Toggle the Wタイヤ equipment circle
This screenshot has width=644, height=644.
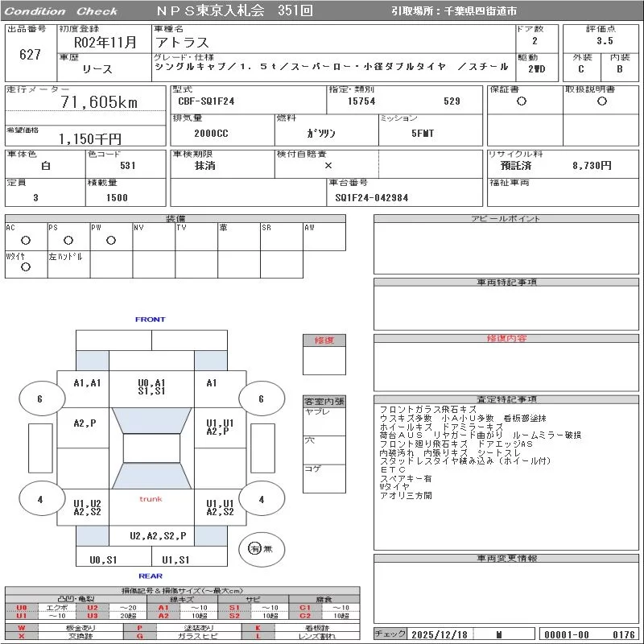26,267
